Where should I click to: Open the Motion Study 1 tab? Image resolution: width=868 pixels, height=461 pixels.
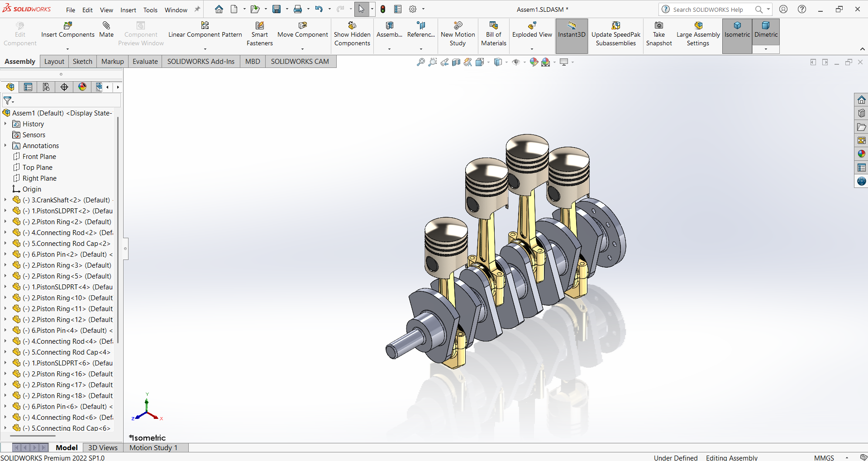(x=153, y=447)
